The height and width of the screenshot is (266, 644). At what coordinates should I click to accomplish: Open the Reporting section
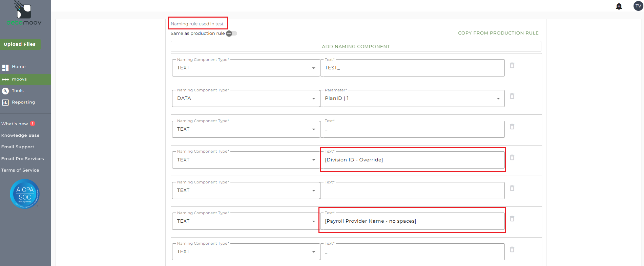23,102
